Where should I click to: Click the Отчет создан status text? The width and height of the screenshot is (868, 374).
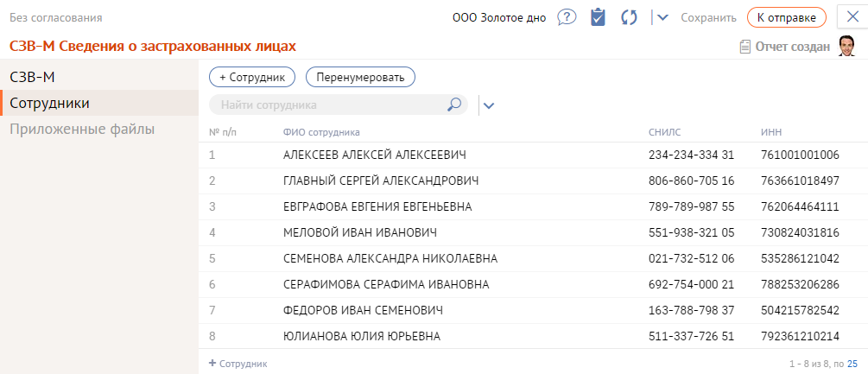(x=793, y=47)
